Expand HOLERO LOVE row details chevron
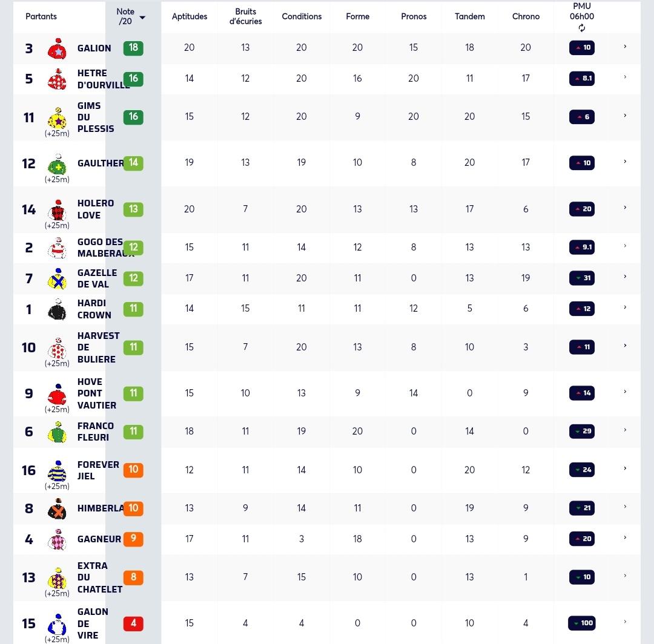 (625, 208)
